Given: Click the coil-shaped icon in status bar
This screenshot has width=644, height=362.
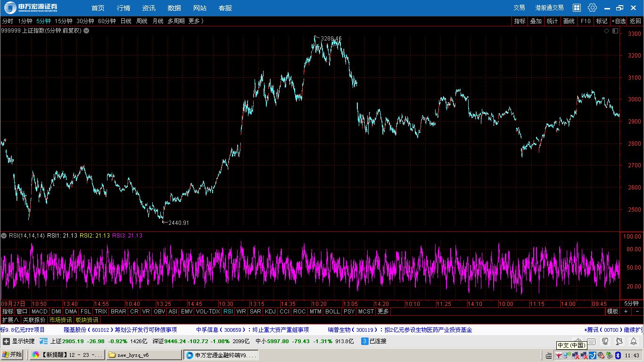Looking at the screenshot, I should point(605,341).
